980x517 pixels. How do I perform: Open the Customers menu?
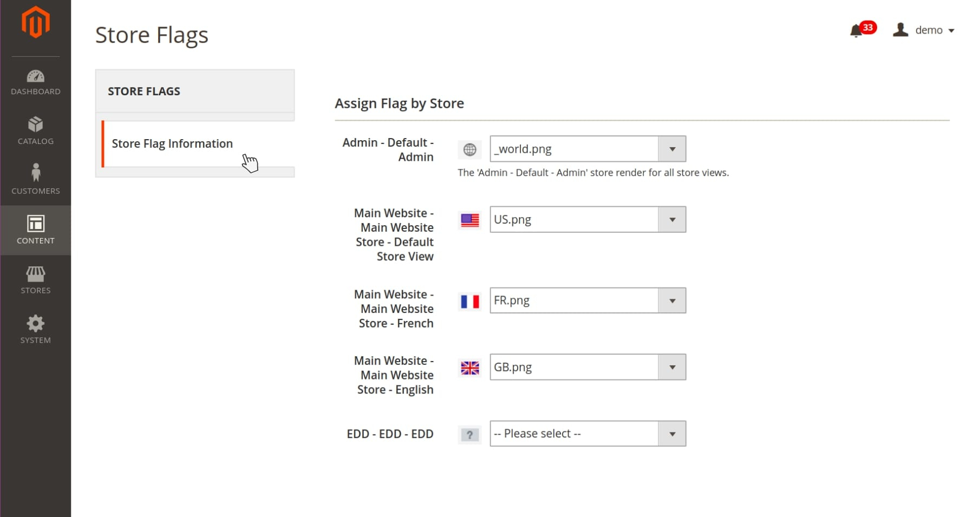(36, 180)
